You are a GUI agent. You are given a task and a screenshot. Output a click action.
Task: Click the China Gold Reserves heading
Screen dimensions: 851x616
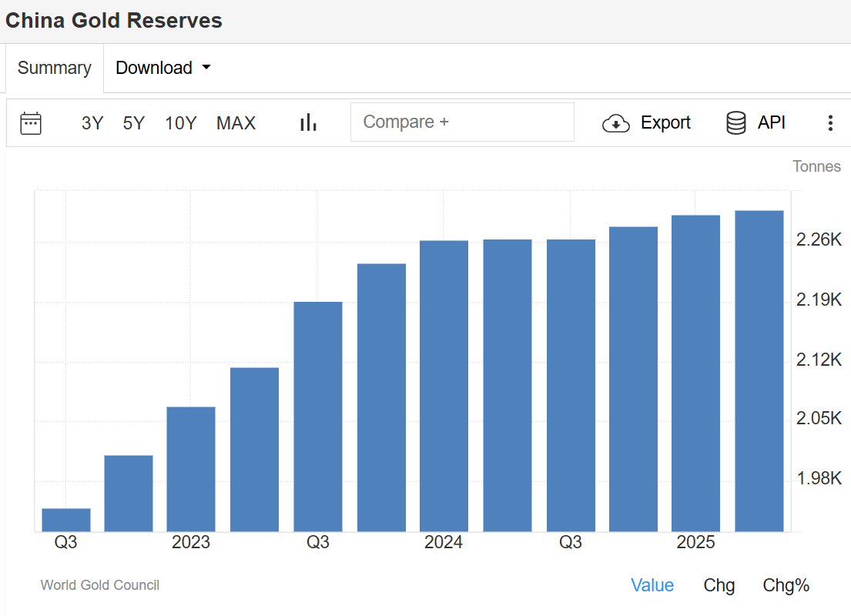(114, 21)
